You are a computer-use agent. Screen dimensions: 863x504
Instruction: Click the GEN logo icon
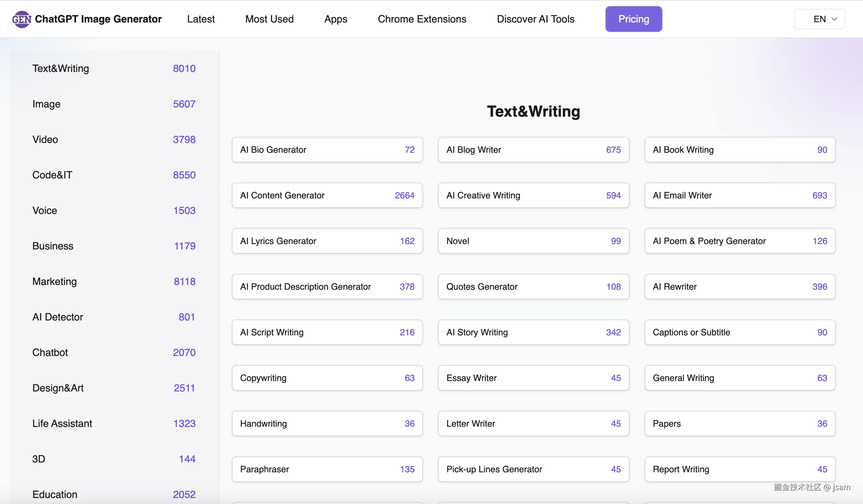(x=21, y=19)
